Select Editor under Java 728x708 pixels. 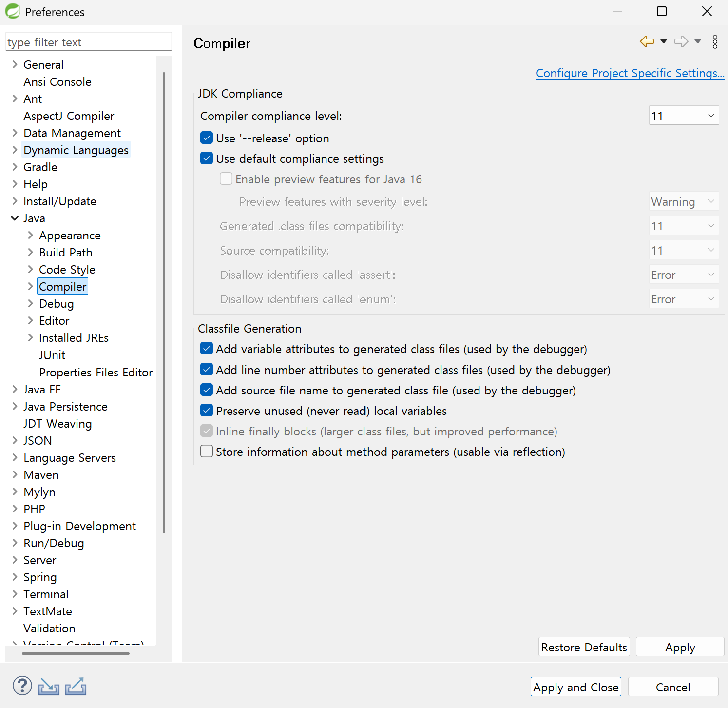[x=54, y=321]
